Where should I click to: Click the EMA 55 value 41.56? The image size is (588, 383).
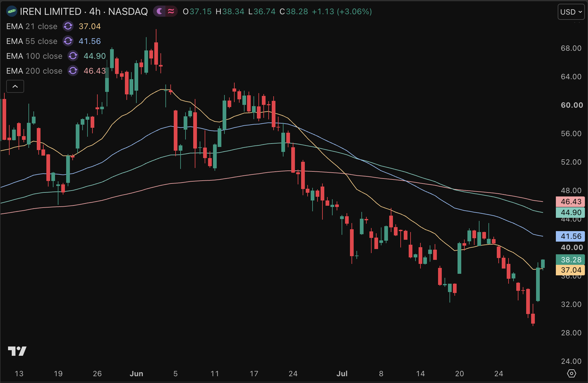[x=90, y=41]
